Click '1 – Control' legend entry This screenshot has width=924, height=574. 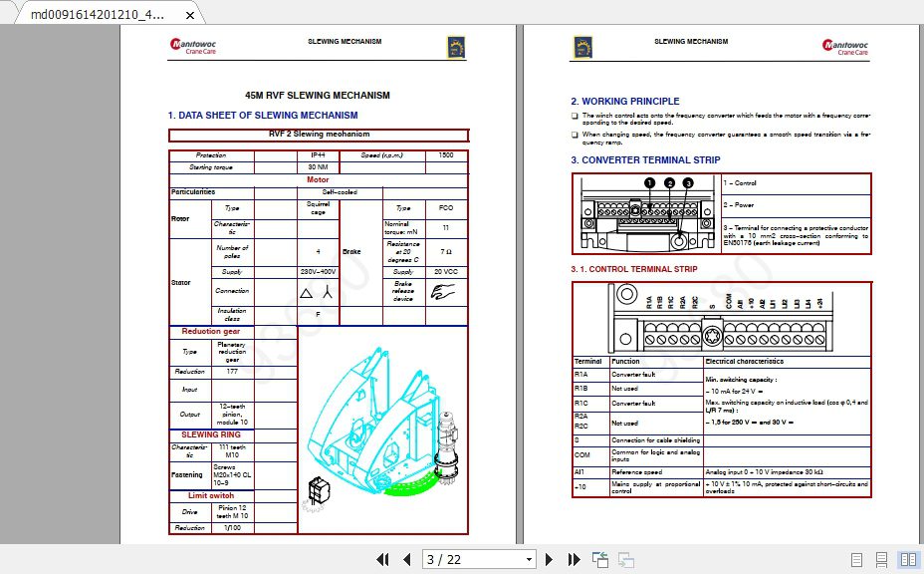(740, 183)
